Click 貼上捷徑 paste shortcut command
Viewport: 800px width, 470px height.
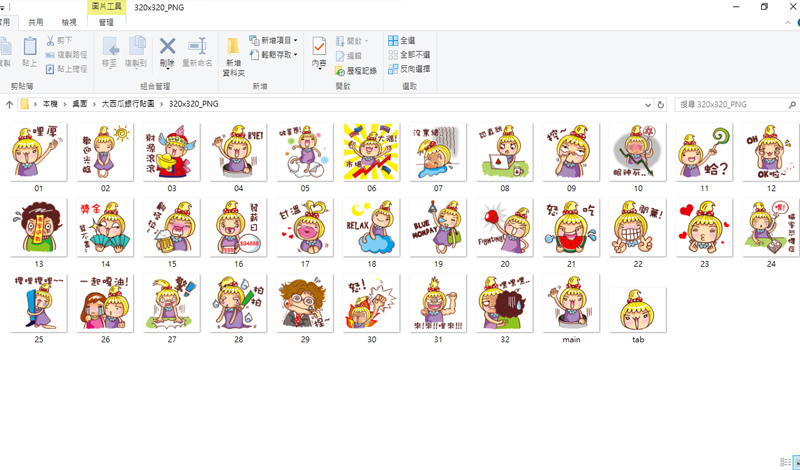click(66, 69)
